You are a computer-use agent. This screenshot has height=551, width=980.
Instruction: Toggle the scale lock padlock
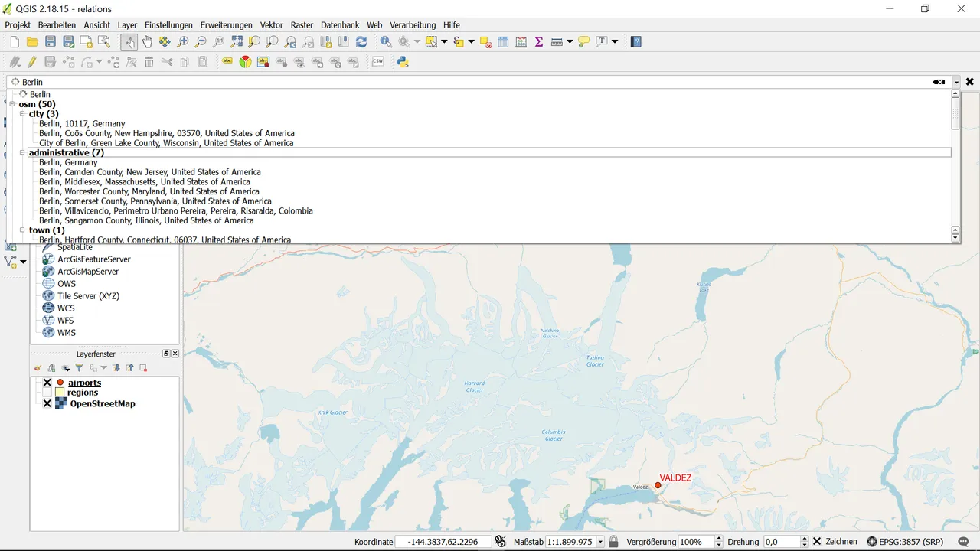[x=613, y=542]
